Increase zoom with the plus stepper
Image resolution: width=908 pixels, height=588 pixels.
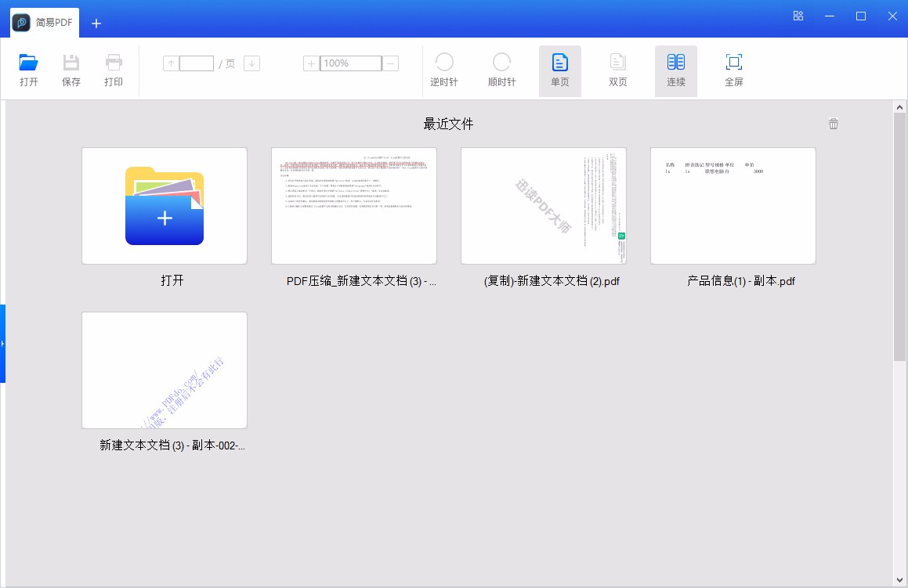pyautogui.click(x=311, y=63)
